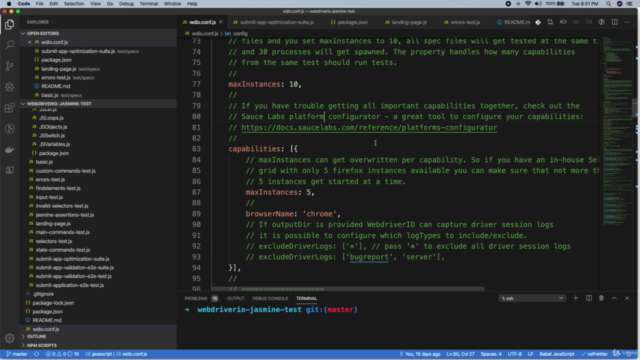Open custom-commands-test.js in file tree

point(65,171)
